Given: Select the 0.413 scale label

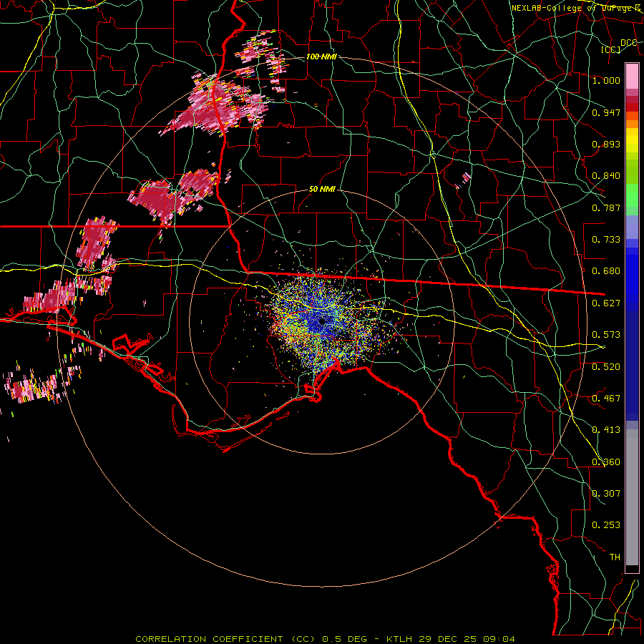Looking at the screenshot, I should click(606, 429).
